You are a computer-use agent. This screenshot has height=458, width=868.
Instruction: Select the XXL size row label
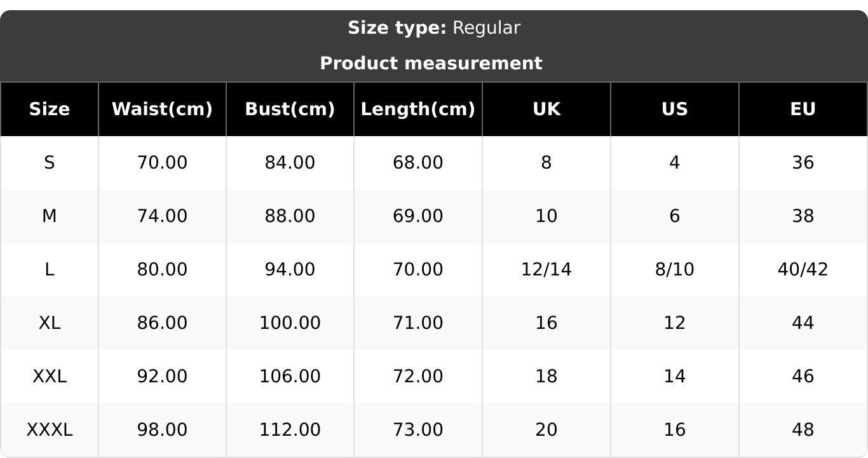pyautogui.click(x=50, y=377)
